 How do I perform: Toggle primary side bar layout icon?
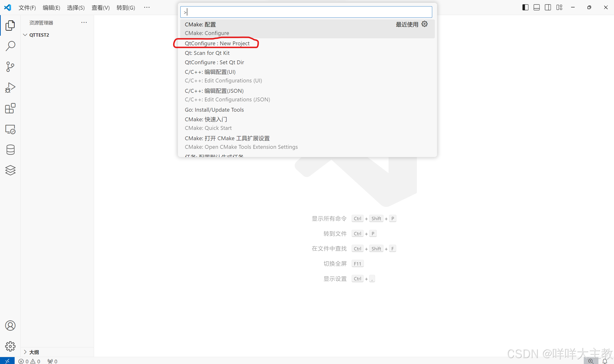tap(525, 7)
